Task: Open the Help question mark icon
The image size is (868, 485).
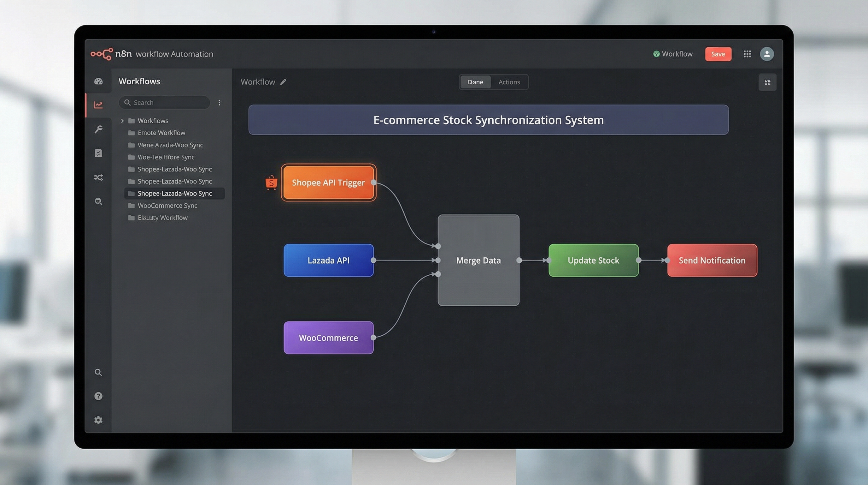Action: pos(98,396)
